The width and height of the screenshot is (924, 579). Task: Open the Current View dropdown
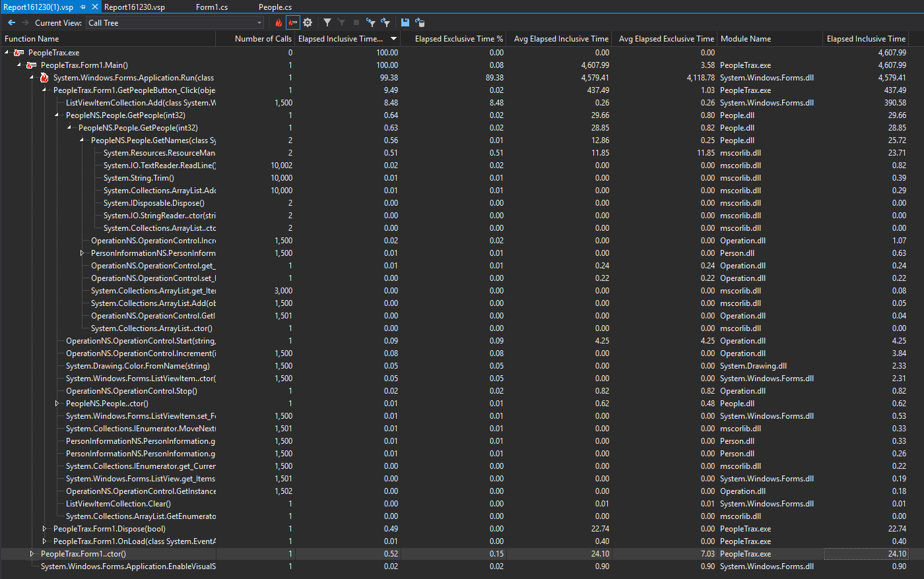(260, 22)
